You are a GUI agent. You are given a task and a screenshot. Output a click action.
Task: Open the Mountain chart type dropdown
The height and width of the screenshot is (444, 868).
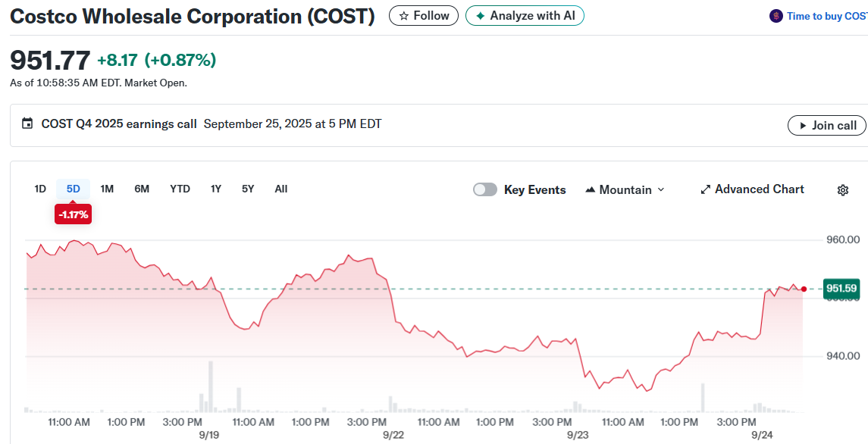(625, 190)
